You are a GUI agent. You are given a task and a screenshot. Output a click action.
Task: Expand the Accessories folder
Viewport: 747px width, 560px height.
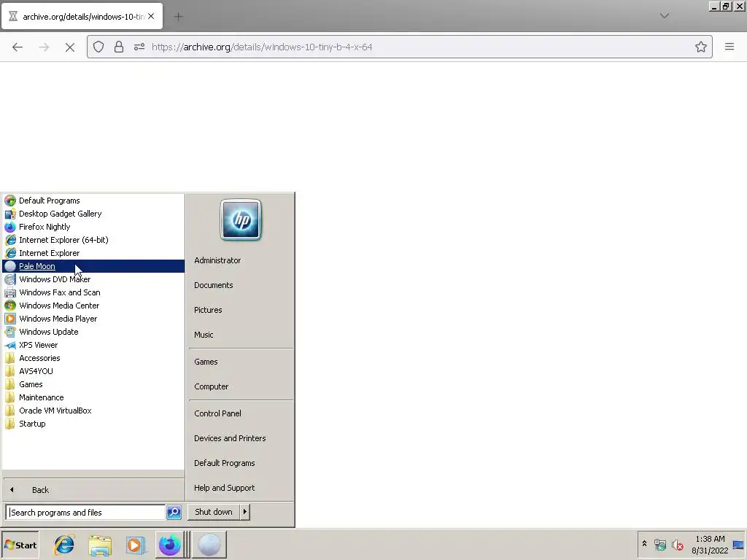click(x=93, y=358)
